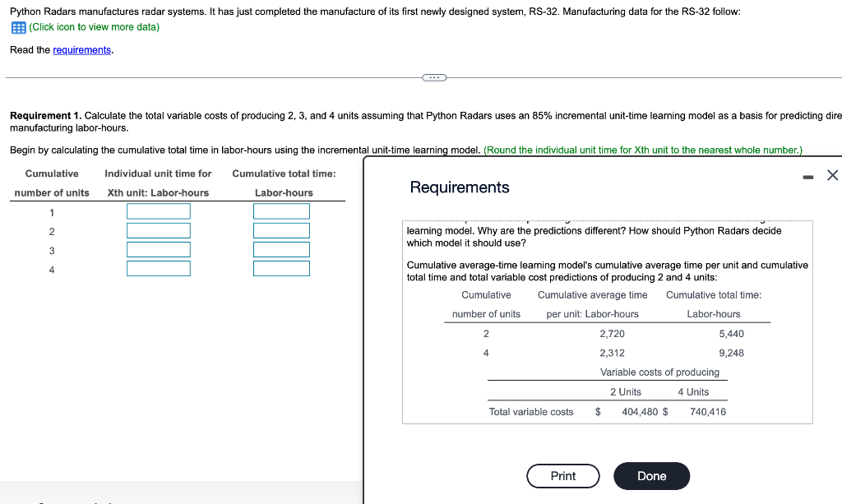
Task: Click the 2,312 cumulative average time value
Action: (x=612, y=354)
